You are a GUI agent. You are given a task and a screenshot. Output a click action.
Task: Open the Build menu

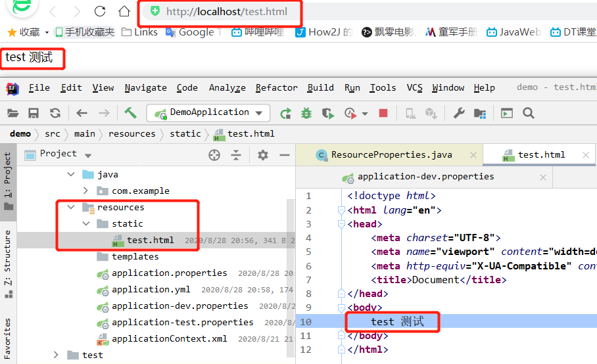click(x=321, y=88)
